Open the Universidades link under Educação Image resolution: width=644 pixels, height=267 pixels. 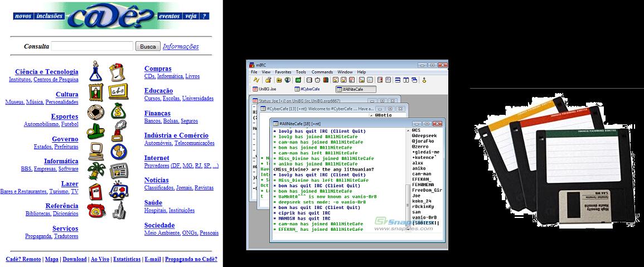click(198, 99)
